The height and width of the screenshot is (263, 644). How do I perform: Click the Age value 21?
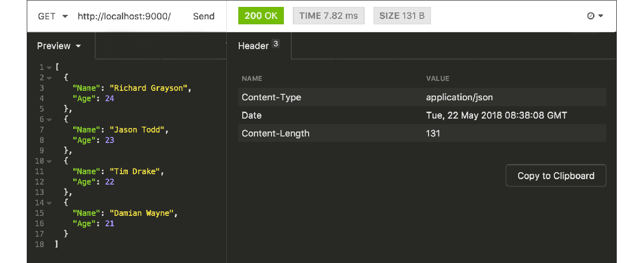tap(109, 223)
